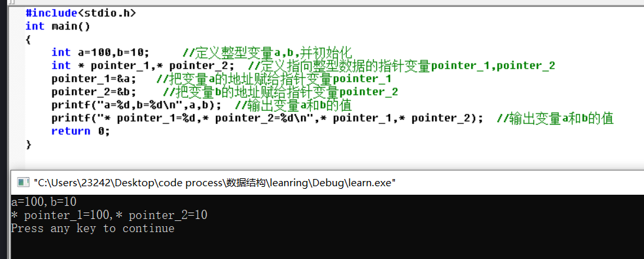Click the 'int a=100,b=10;' statement

click(101, 52)
